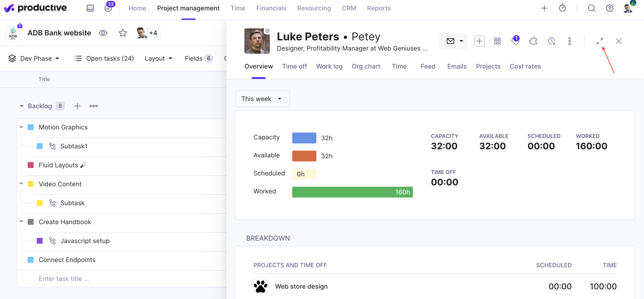Image resolution: width=644 pixels, height=299 pixels.
Task: Expand person panel to full screen
Action: (600, 41)
